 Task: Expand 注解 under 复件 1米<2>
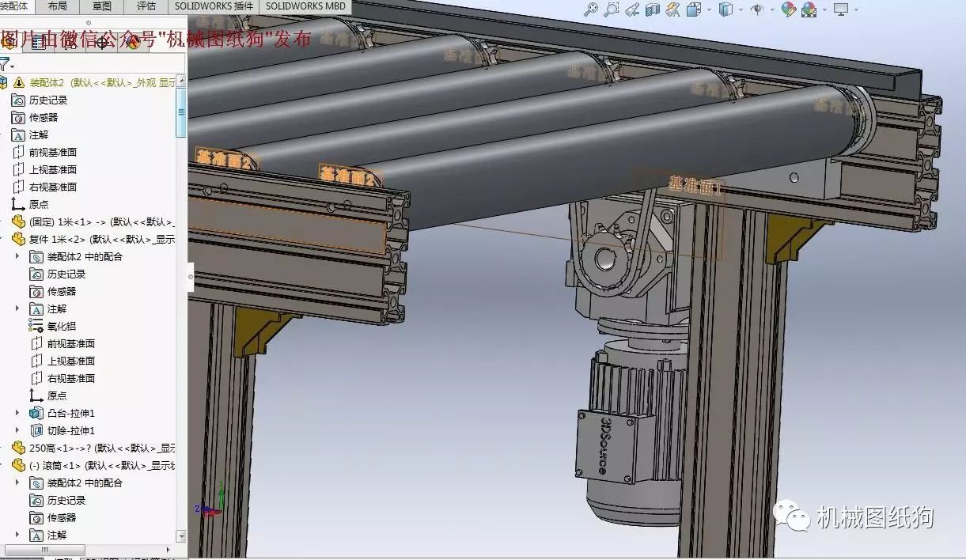[17, 308]
